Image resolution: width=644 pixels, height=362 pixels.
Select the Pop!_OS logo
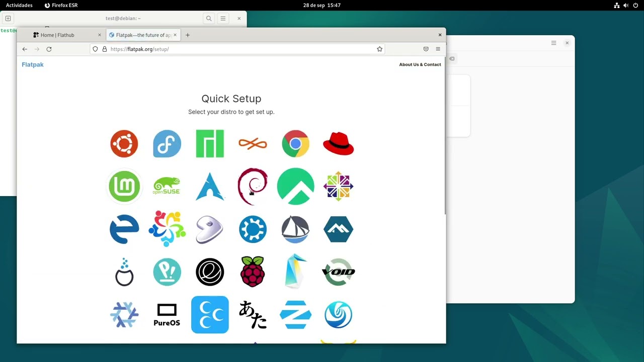pyautogui.click(x=167, y=272)
